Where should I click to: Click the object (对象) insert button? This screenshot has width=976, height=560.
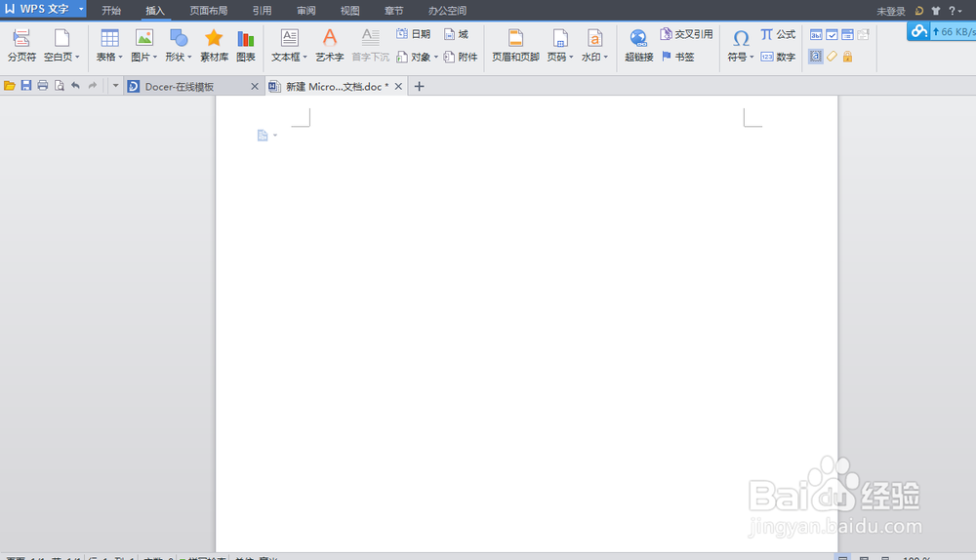(x=414, y=57)
